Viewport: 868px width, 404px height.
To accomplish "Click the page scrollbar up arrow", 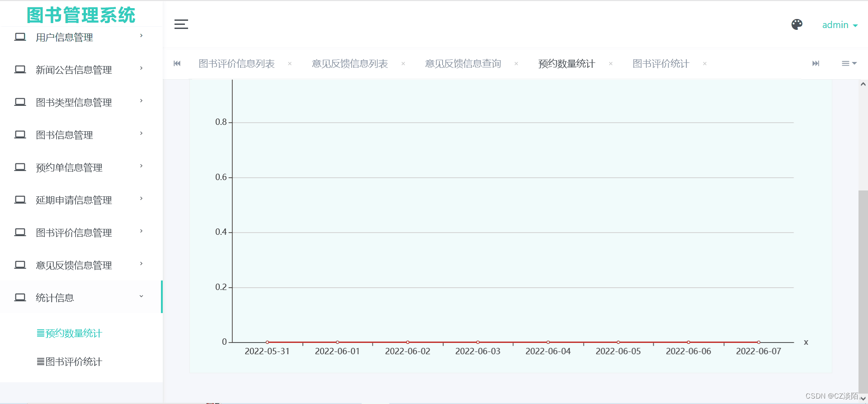I will pyautogui.click(x=863, y=84).
